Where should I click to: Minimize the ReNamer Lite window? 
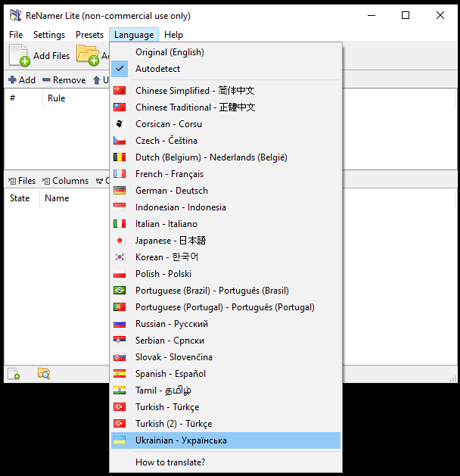(371, 15)
